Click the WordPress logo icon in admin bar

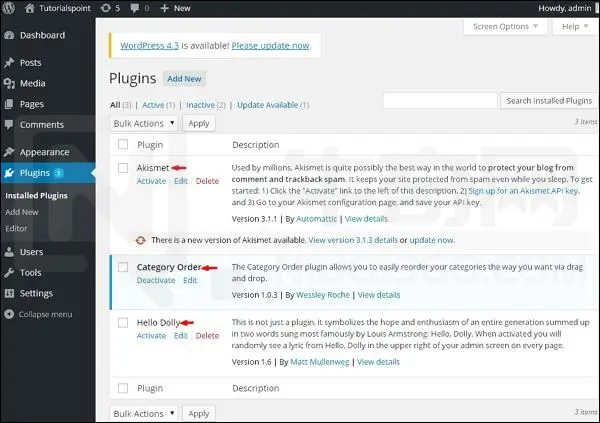click(x=8, y=8)
